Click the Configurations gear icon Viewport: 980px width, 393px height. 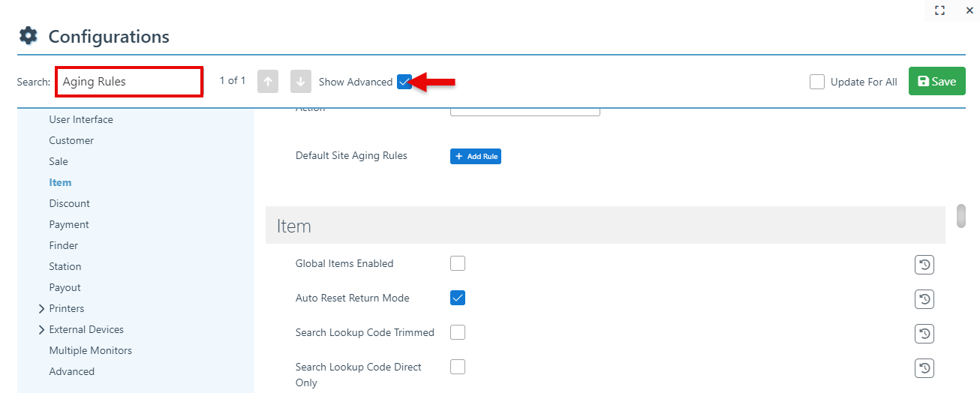28,36
